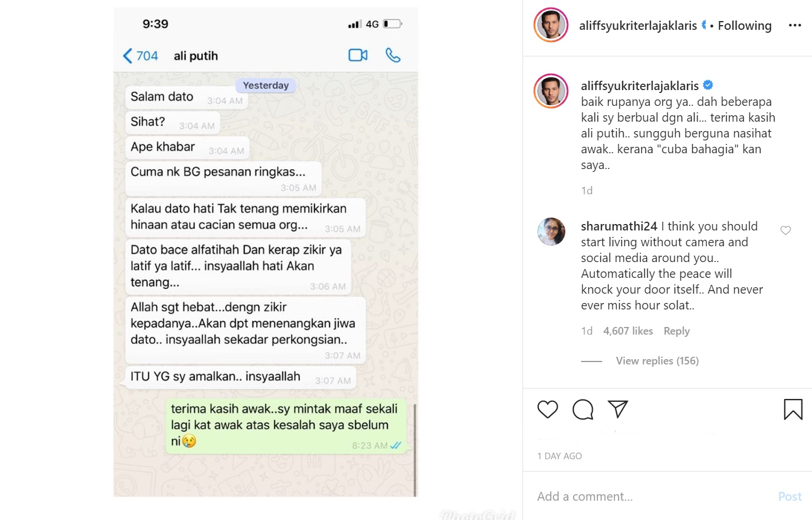This screenshot has width=812, height=520.
Task: Open aliffsyukriterlajaklaris profile picture in header
Action: point(551,25)
